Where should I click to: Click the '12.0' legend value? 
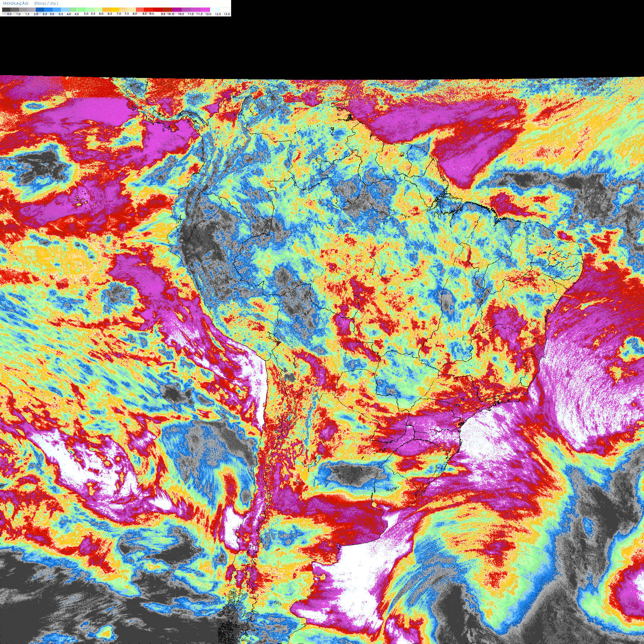coord(208,14)
